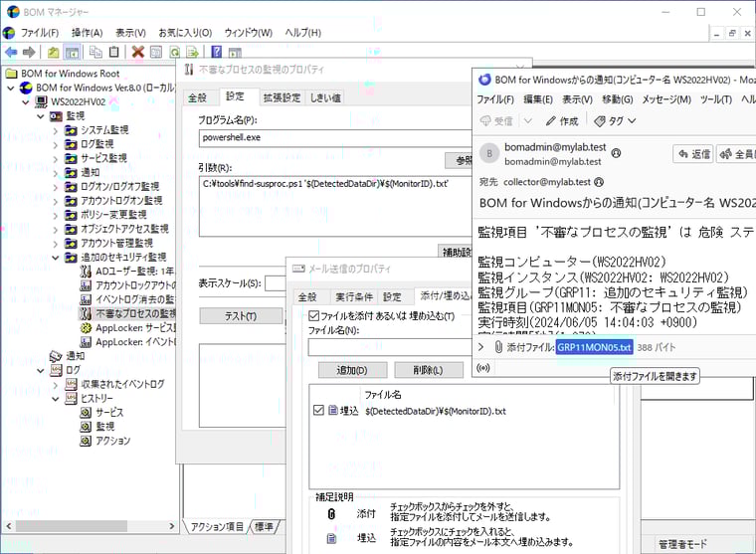Viewport: 756px width, 554px height.
Task: Click the red X Delete toolbar icon
Action: [x=138, y=52]
